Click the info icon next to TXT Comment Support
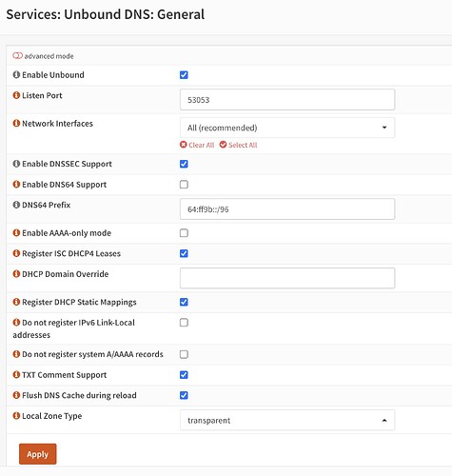Viewport: 452px width, 476px height. point(16,374)
